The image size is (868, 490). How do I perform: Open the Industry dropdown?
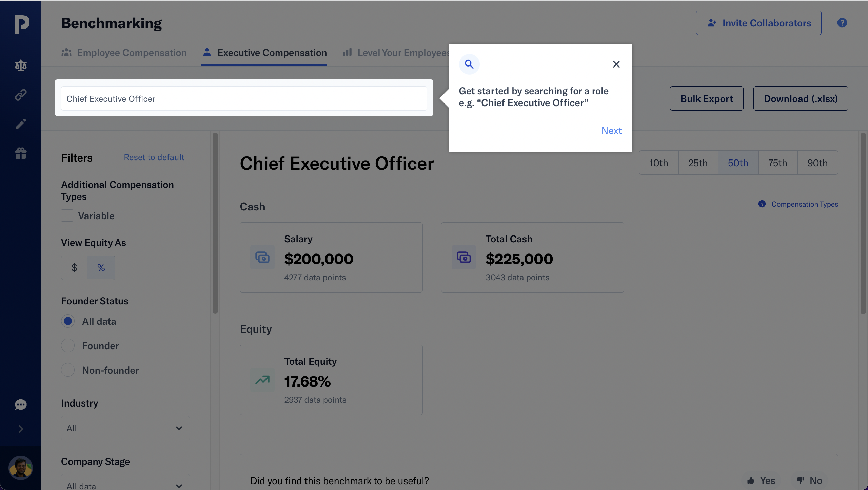point(125,428)
